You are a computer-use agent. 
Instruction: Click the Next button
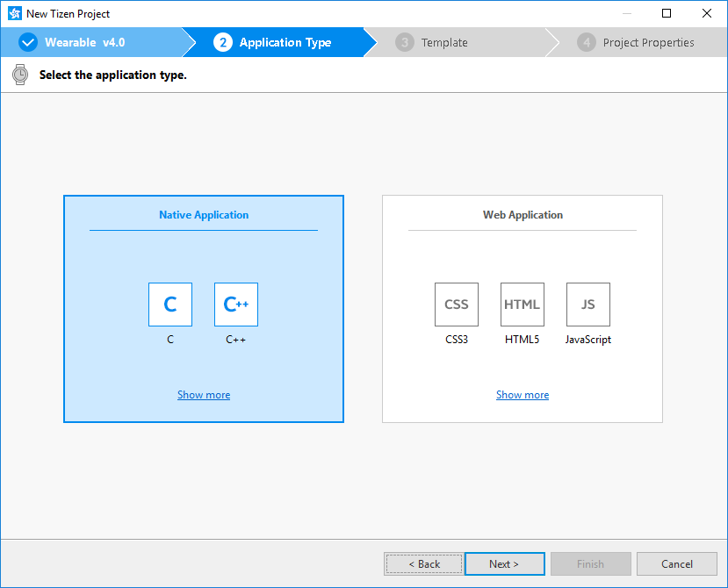pyautogui.click(x=504, y=563)
